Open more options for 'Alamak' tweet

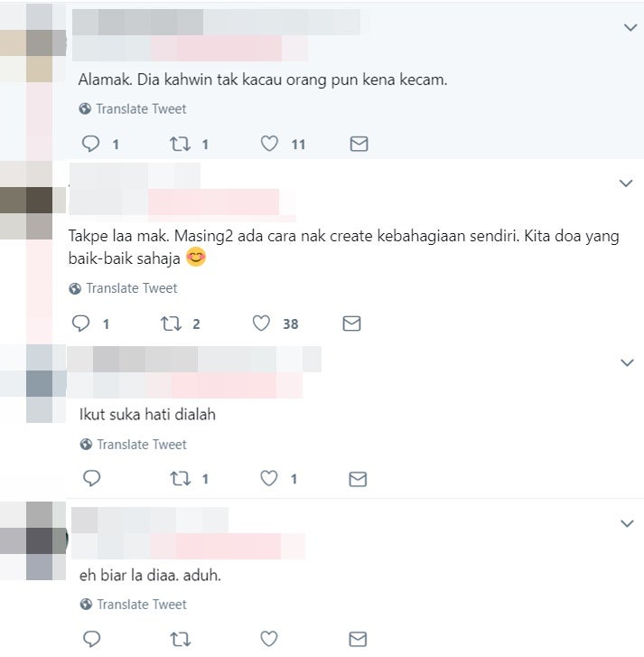click(630, 28)
